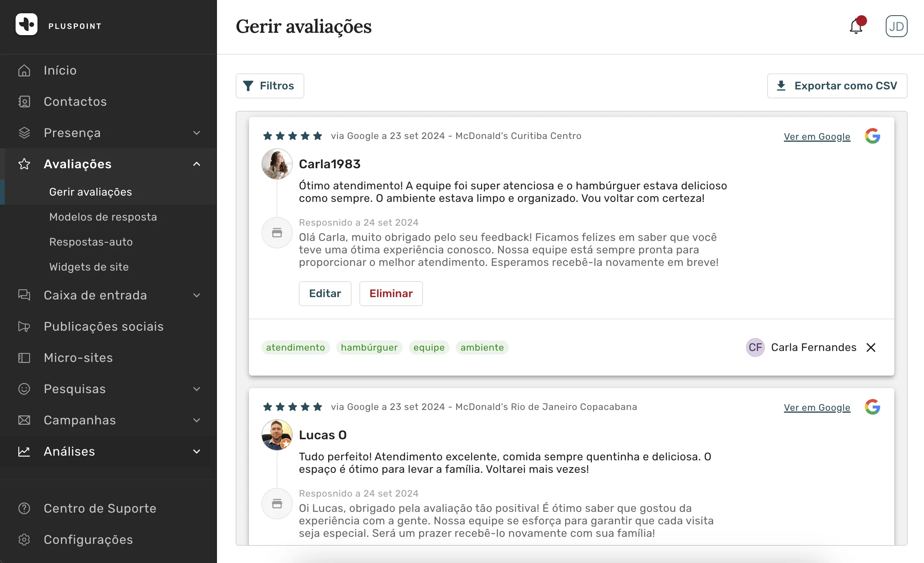Expand the Presença menu chevron
Screen dimensions: 924x563
pyautogui.click(x=197, y=133)
